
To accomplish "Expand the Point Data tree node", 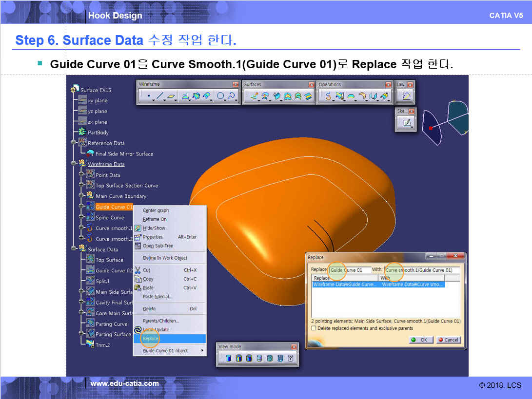I will coord(81,175).
